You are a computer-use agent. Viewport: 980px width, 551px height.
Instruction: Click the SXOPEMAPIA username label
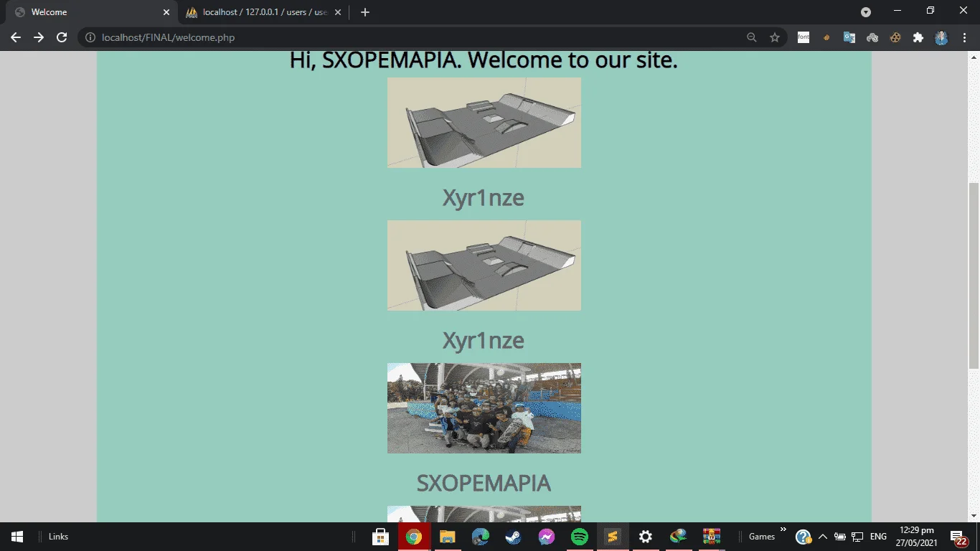(x=484, y=483)
